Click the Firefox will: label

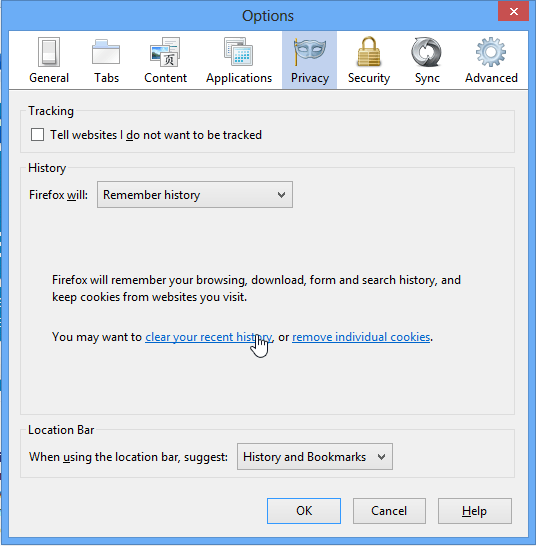click(58, 195)
